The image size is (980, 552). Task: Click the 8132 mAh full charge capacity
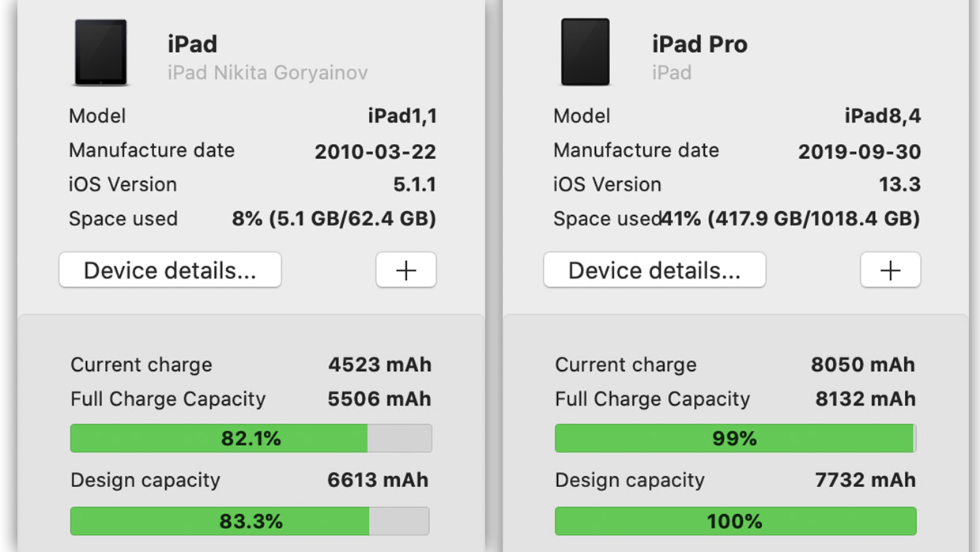pyautogui.click(x=865, y=399)
